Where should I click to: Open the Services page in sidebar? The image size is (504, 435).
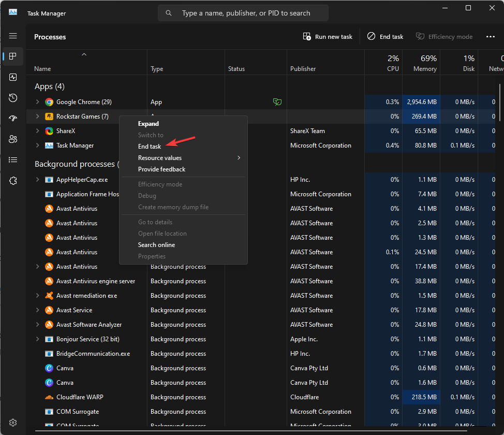click(x=13, y=181)
